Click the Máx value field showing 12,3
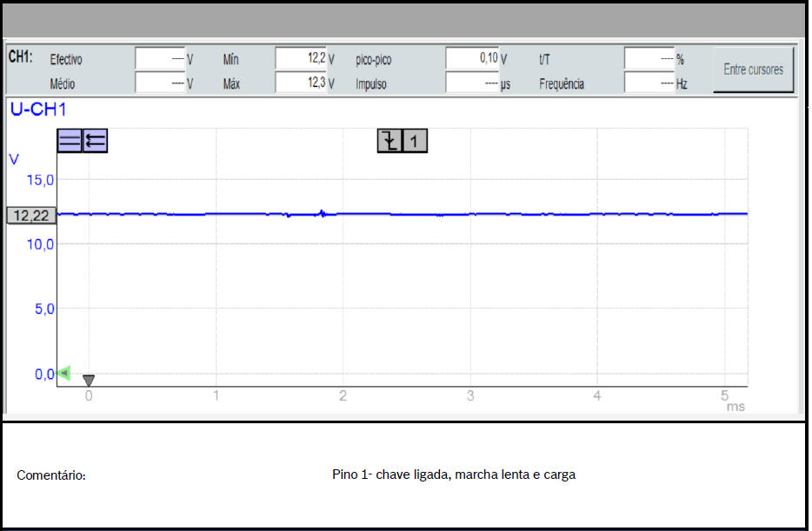Screen dimensions: 812x531 pyautogui.click(x=300, y=83)
